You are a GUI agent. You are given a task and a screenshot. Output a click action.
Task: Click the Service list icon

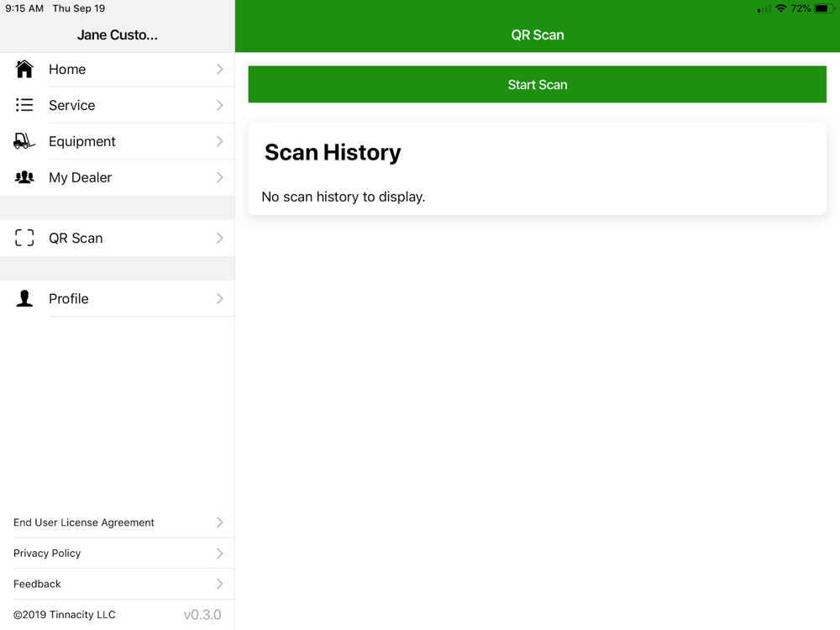point(24,105)
